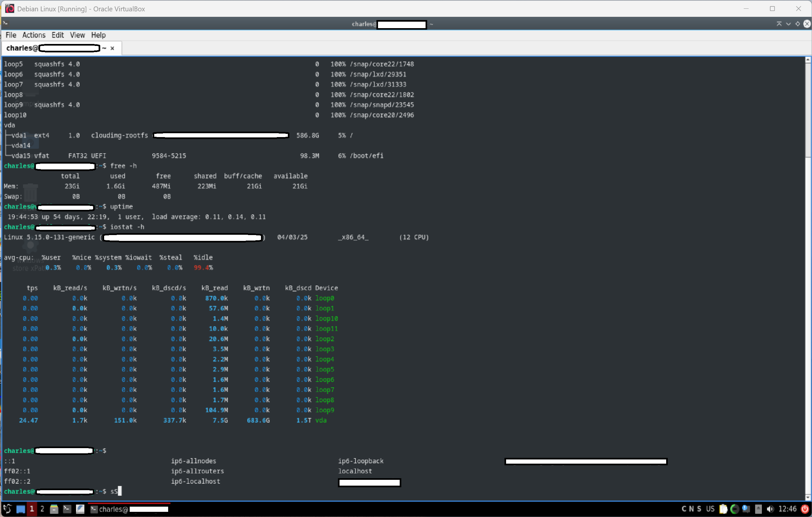Click the charles@ taskbar window button
812x517 pixels.
[129, 509]
